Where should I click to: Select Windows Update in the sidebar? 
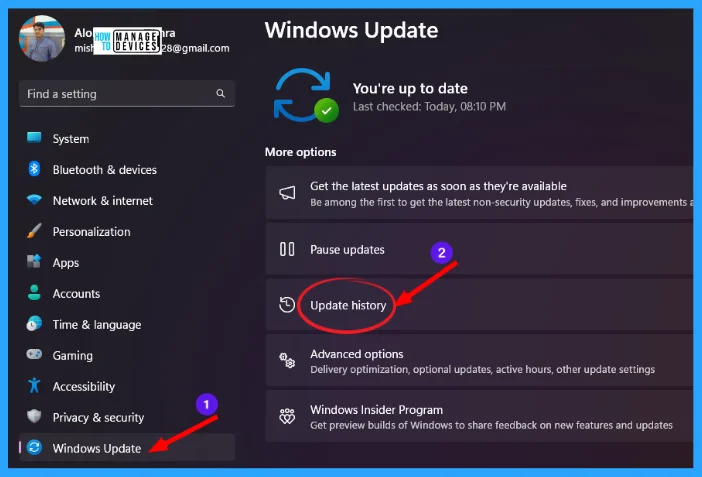(x=127, y=447)
